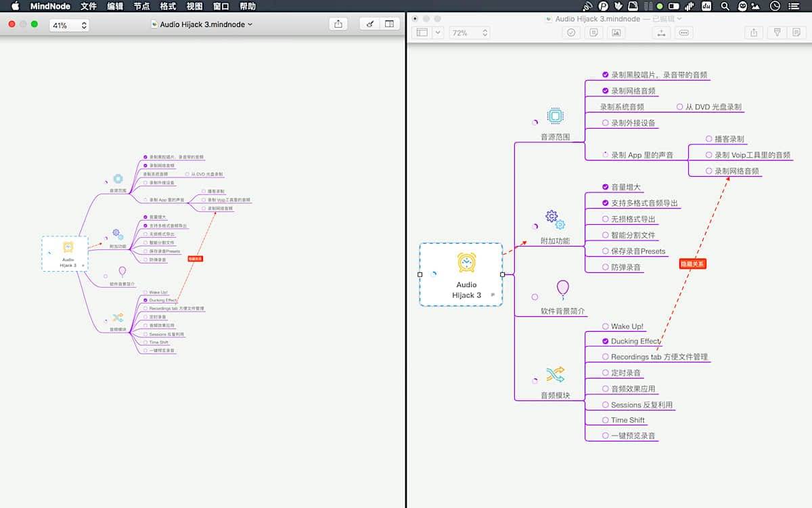Image resolution: width=812 pixels, height=508 pixels.
Task: Click shuffle icon above 音频模块 in left window
Action: pos(118,318)
